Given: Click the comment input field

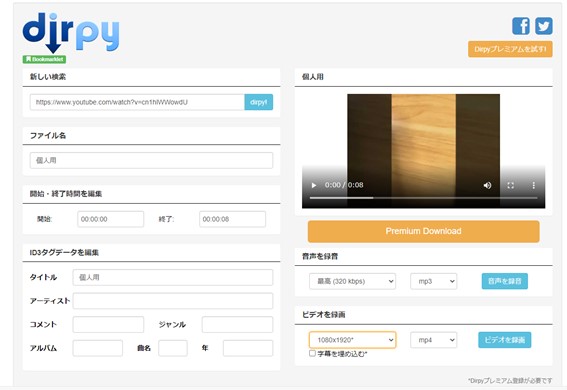Looking at the screenshot, I should (x=108, y=324).
